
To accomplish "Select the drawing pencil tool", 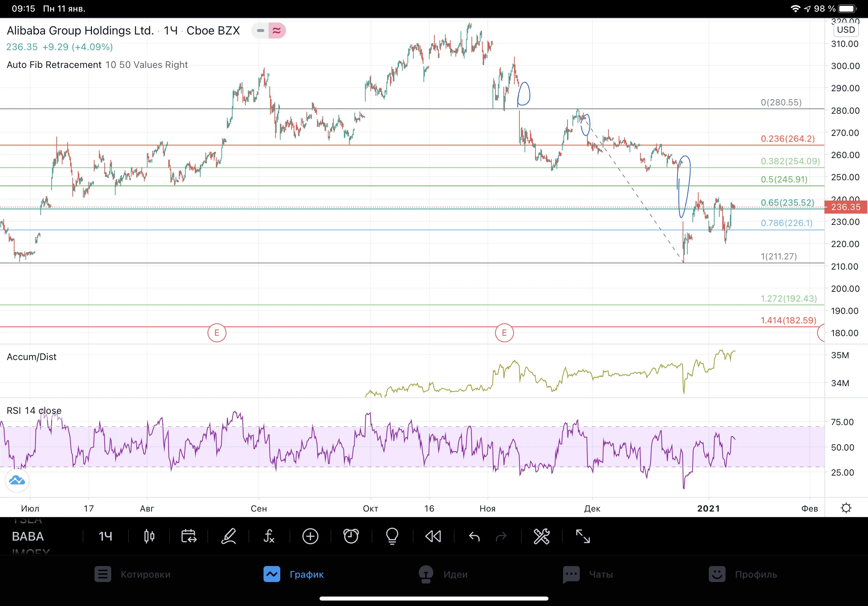I will [229, 536].
